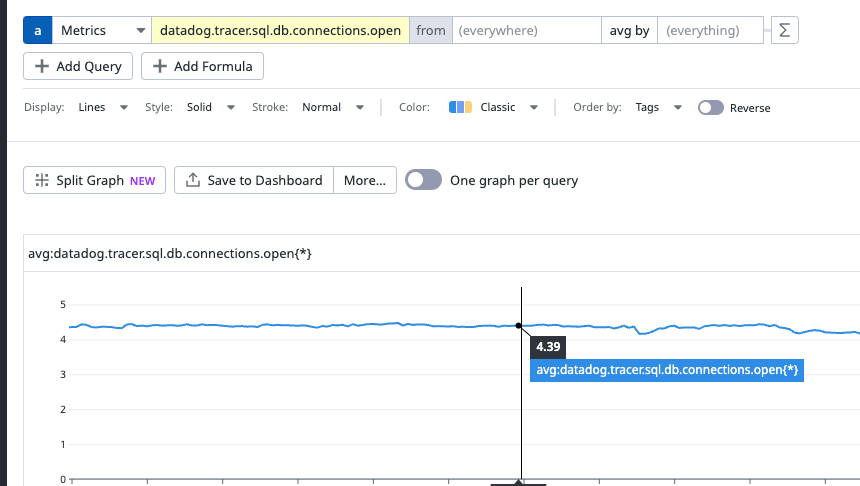Click the sigma functions icon
This screenshot has width=860, height=486.
pyautogui.click(x=784, y=30)
